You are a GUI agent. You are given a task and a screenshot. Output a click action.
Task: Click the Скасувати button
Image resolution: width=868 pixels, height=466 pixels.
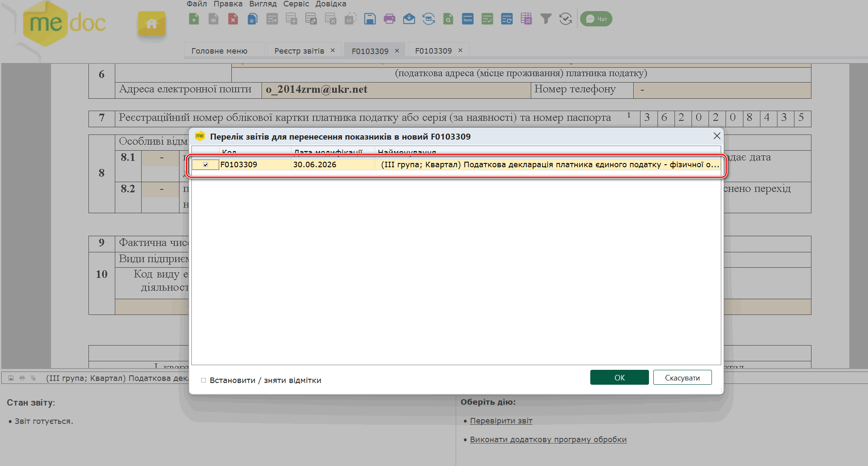pos(682,377)
